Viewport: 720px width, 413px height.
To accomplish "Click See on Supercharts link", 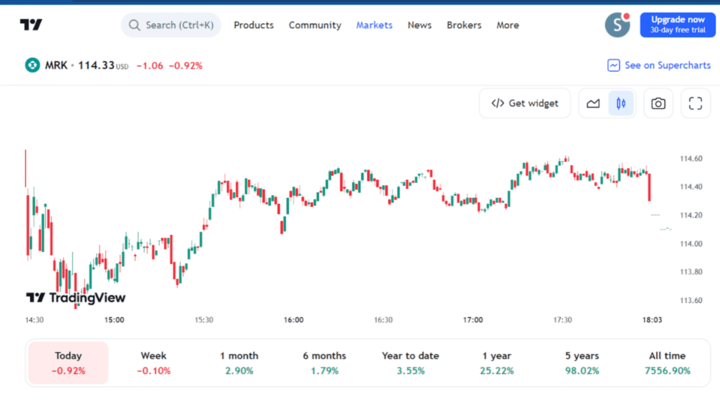I will click(x=659, y=65).
